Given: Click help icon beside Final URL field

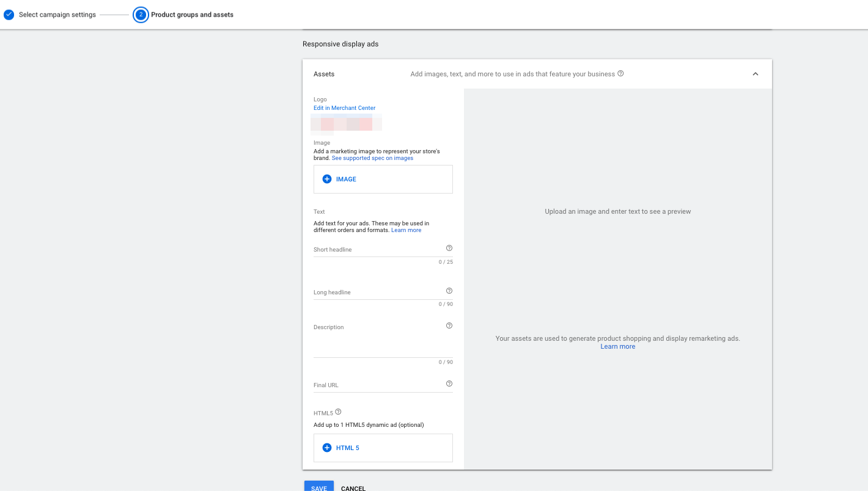Looking at the screenshot, I should (449, 384).
